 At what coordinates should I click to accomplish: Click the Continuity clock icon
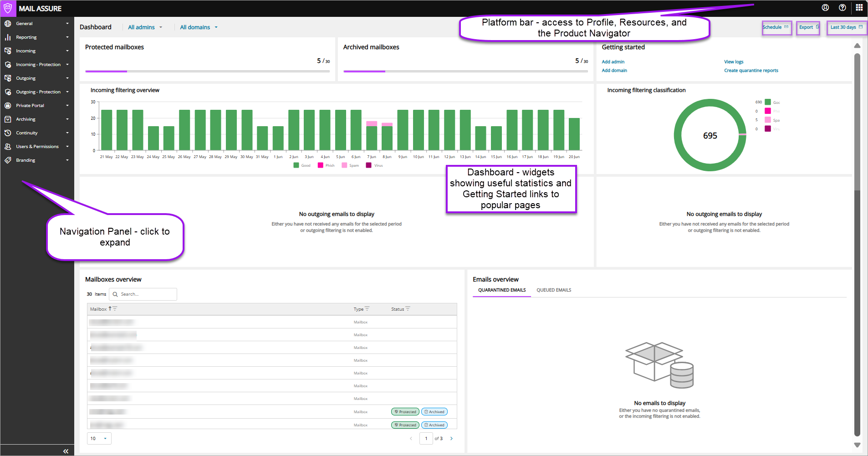8,133
